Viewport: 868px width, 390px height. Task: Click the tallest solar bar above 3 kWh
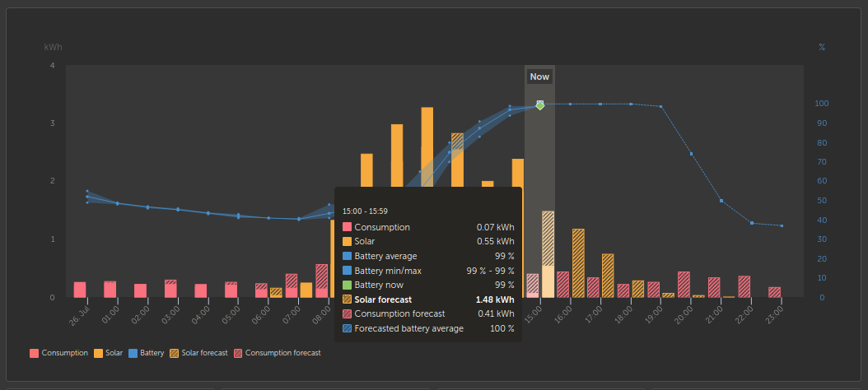427,147
